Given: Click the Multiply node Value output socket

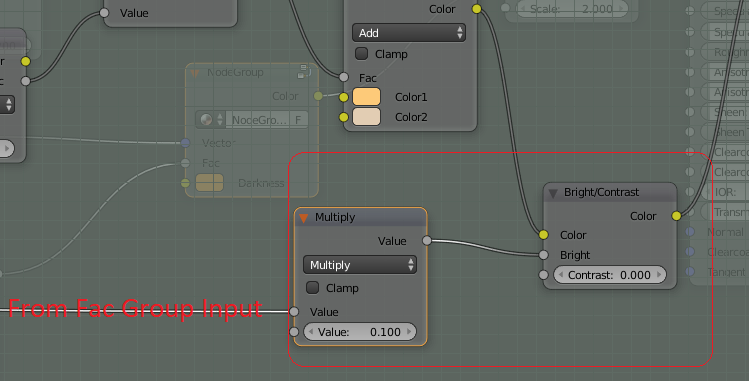Looking at the screenshot, I should coord(427,241).
